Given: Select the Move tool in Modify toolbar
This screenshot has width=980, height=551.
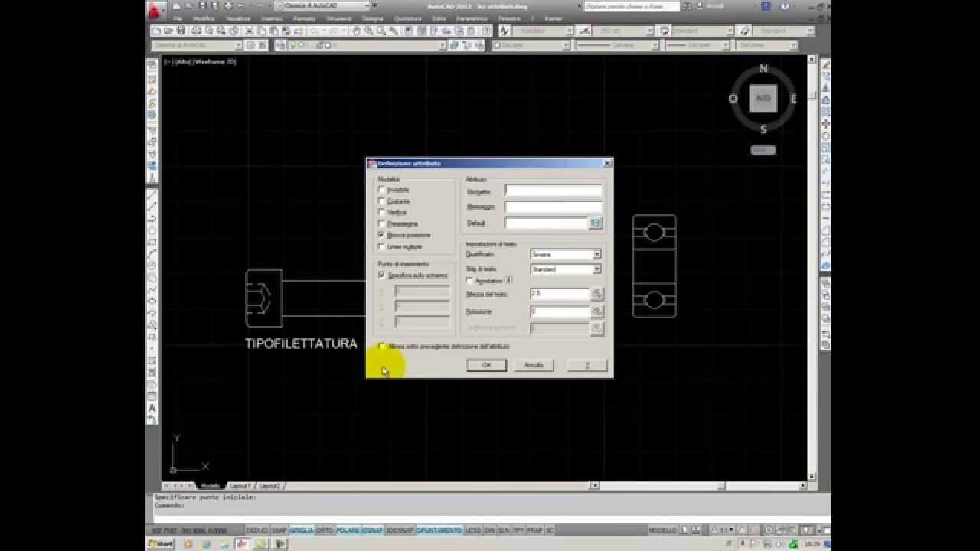Looking at the screenshot, I should (x=826, y=124).
